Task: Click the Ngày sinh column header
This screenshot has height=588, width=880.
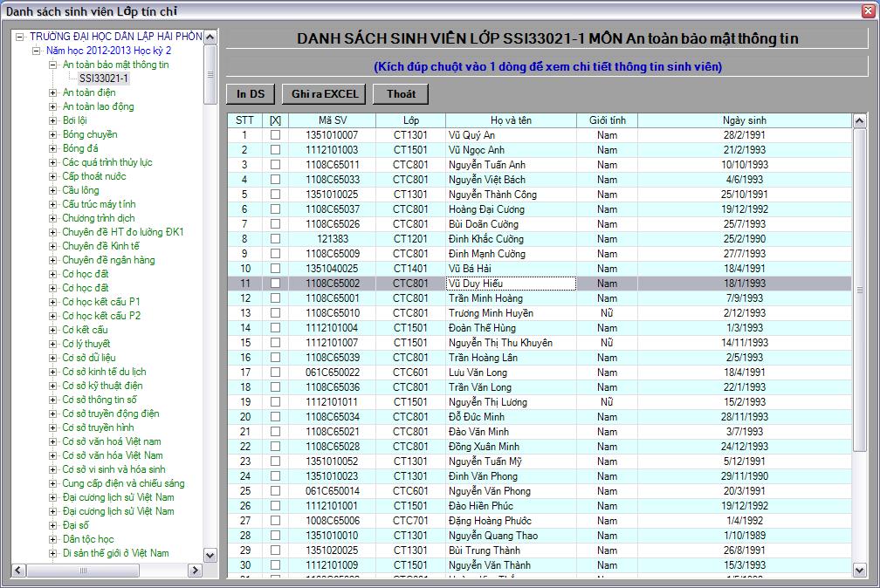Action: tap(745, 120)
